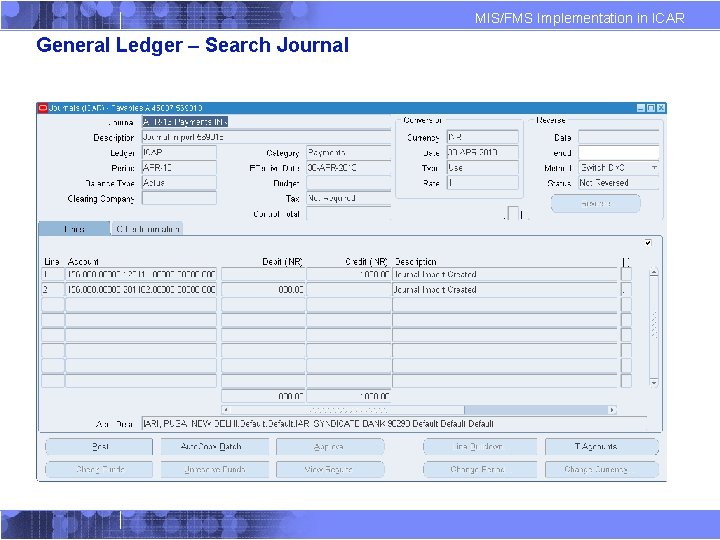Click the journal Description field in the header

(266, 137)
